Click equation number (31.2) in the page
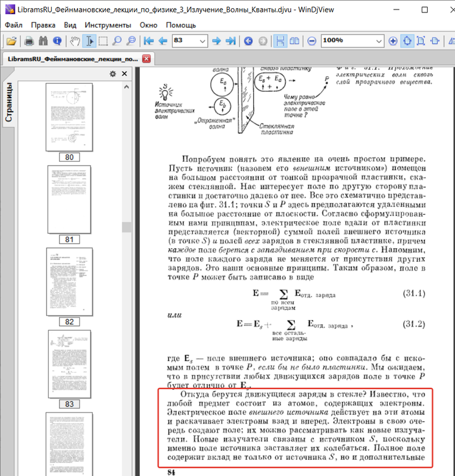Image resolution: width=455 pixels, height=476 pixels. coord(414,324)
